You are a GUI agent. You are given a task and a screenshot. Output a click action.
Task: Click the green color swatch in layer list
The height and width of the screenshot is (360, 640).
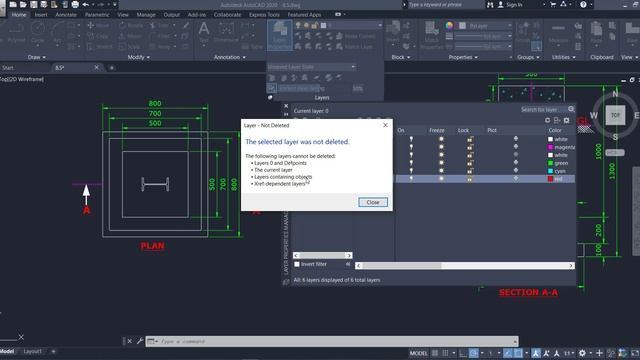click(550, 163)
